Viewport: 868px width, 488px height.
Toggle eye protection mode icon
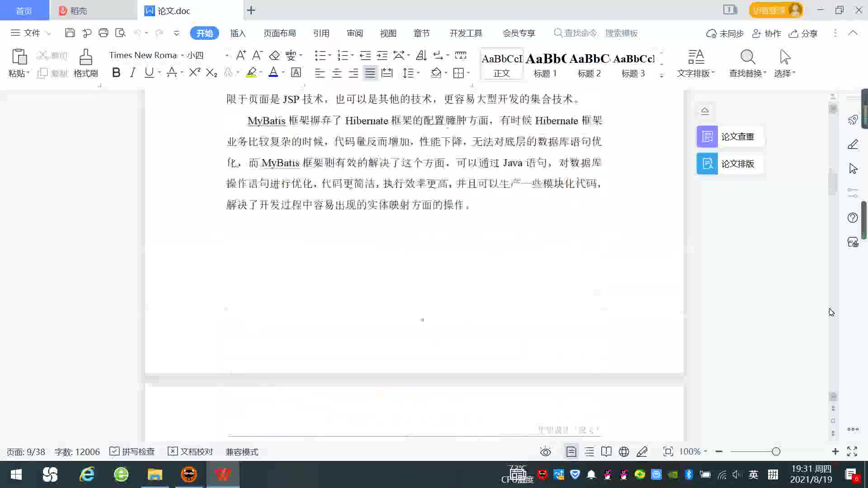coord(546,452)
